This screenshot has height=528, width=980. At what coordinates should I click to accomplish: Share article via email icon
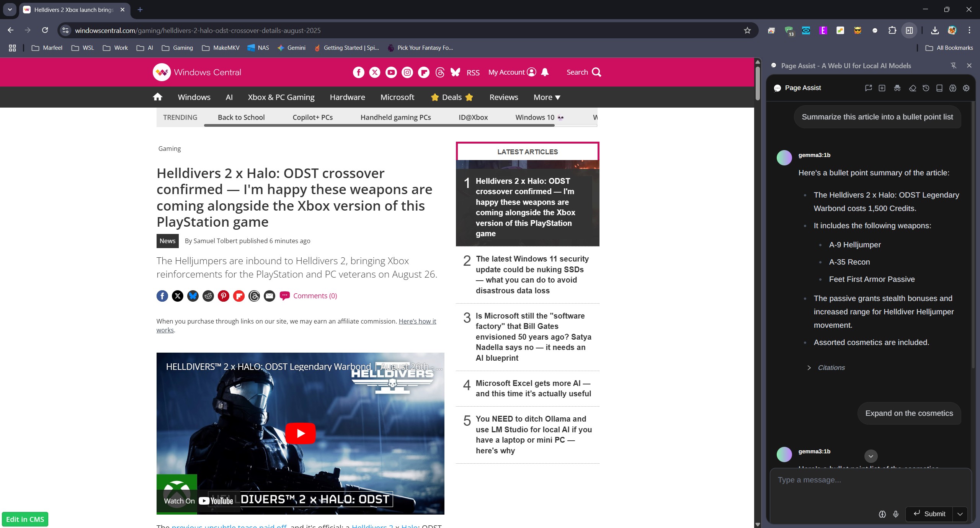point(269,296)
